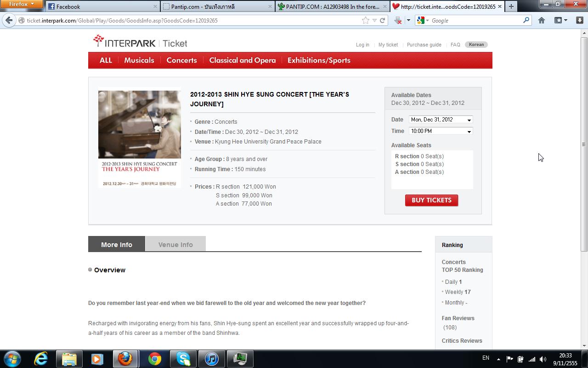Viewport: 588px width, 368px height.
Task: Open the Musicals category
Action: pyautogui.click(x=139, y=60)
